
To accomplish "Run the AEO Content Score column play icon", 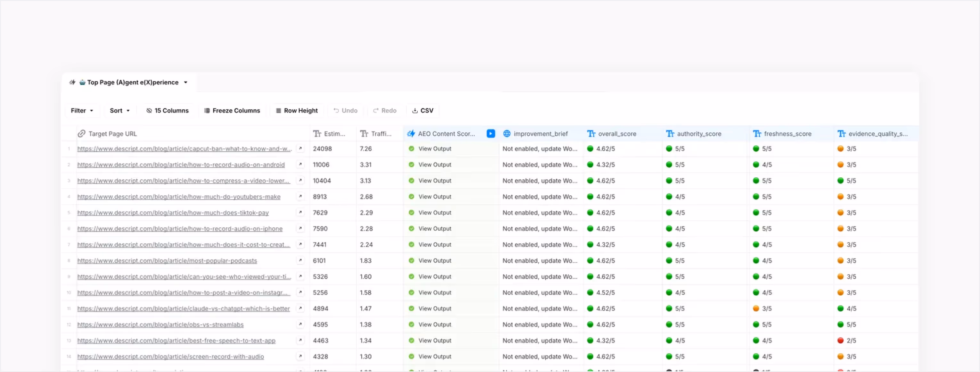I will [490, 134].
